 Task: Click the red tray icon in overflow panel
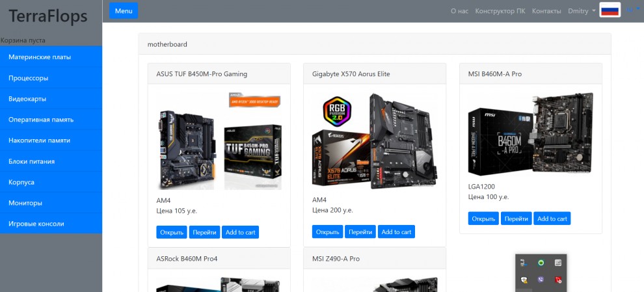point(557,280)
